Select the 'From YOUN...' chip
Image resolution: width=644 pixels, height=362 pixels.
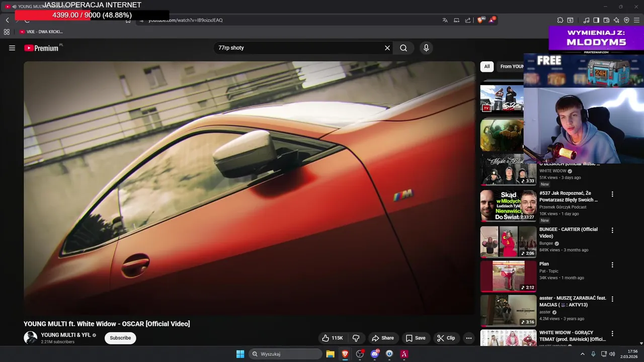pos(511,66)
